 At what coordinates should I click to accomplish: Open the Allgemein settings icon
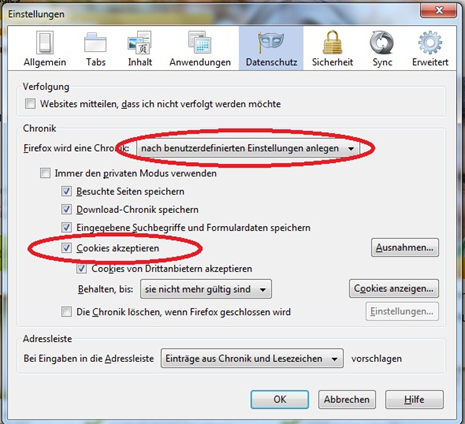tap(45, 42)
